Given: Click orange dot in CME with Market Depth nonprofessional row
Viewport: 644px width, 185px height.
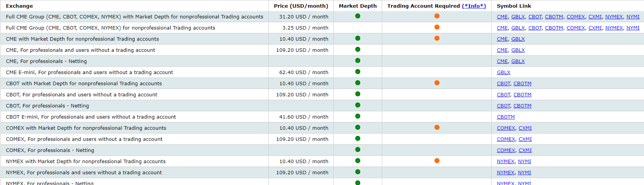Looking at the screenshot, I should (x=437, y=38).
